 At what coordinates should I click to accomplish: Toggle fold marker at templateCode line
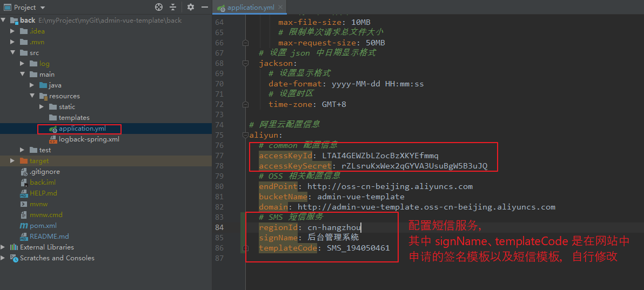click(x=246, y=248)
